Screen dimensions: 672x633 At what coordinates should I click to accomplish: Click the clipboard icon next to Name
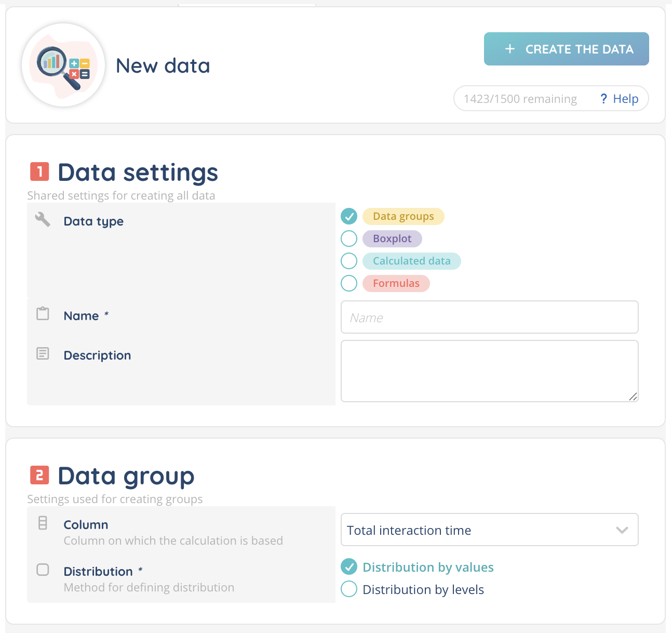[43, 314]
